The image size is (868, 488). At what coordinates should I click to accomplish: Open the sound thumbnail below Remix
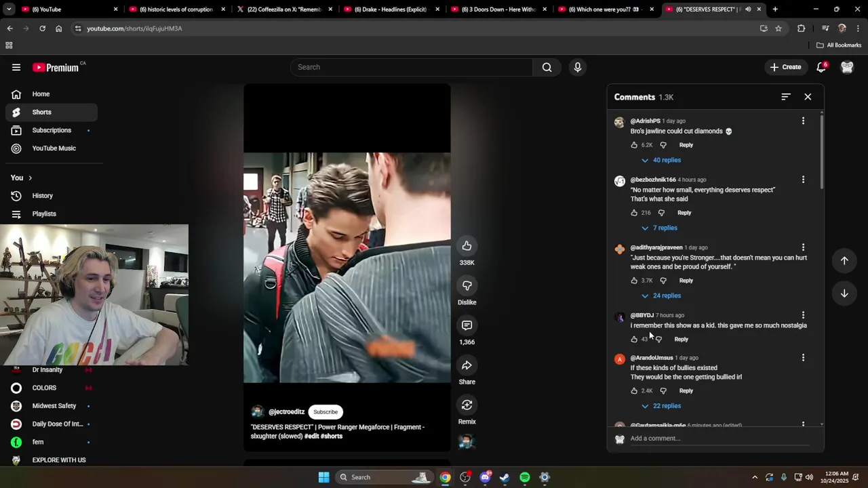466,442
